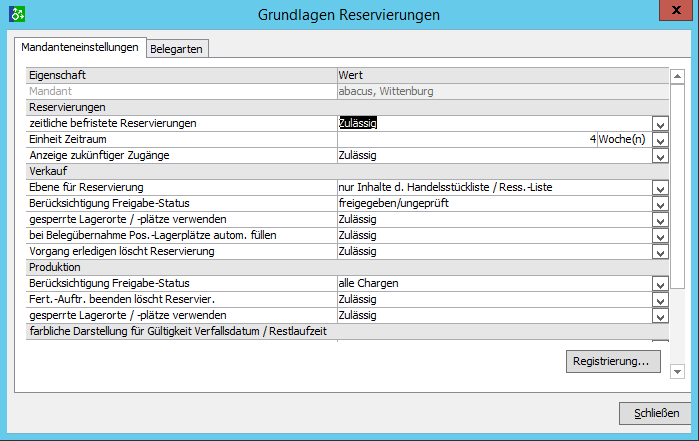
Task: Open Fert.-Auftr. beenden löscht Reservier. dropdown
Action: 659,300
